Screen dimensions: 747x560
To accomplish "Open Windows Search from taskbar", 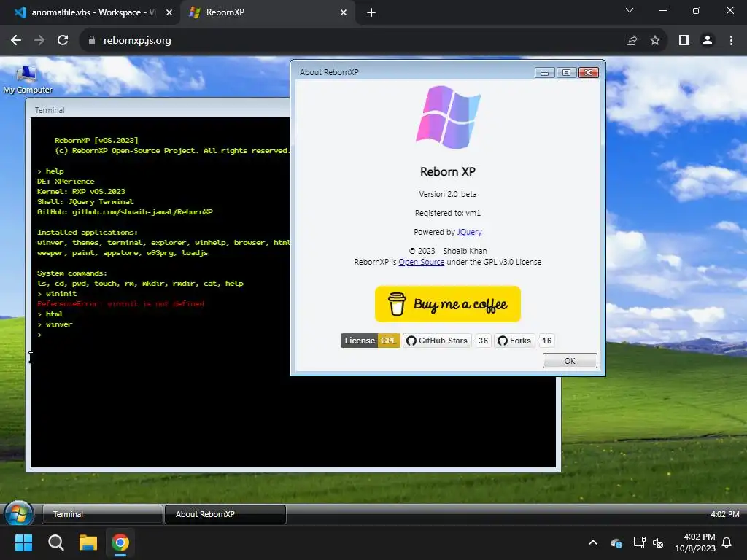I will point(55,542).
